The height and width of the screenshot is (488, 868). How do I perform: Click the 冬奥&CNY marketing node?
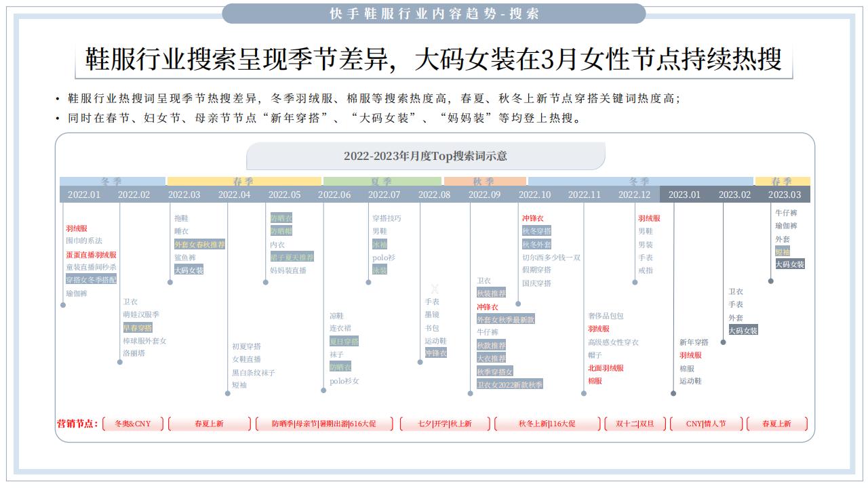tap(133, 424)
